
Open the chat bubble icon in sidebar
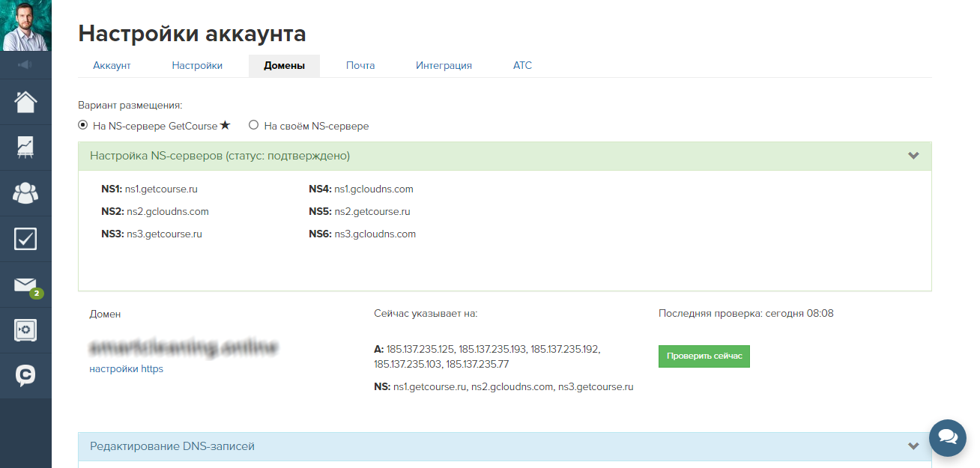coord(25,376)
